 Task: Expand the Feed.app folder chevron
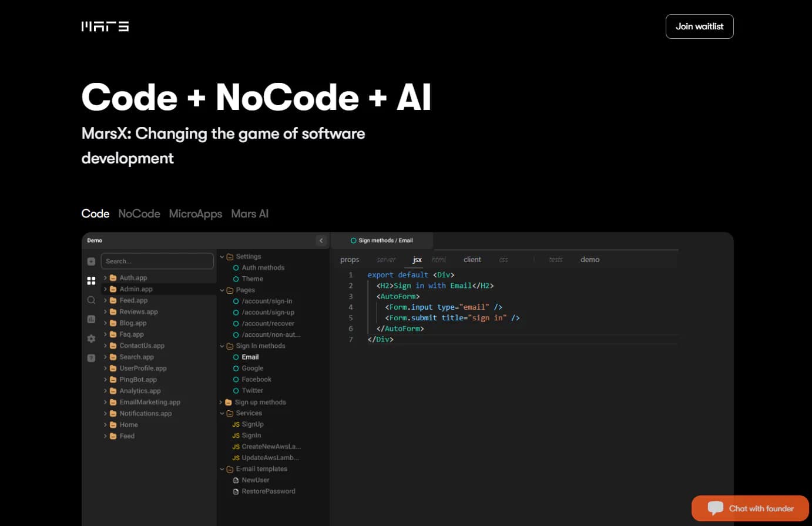click(x=105, y=300)
